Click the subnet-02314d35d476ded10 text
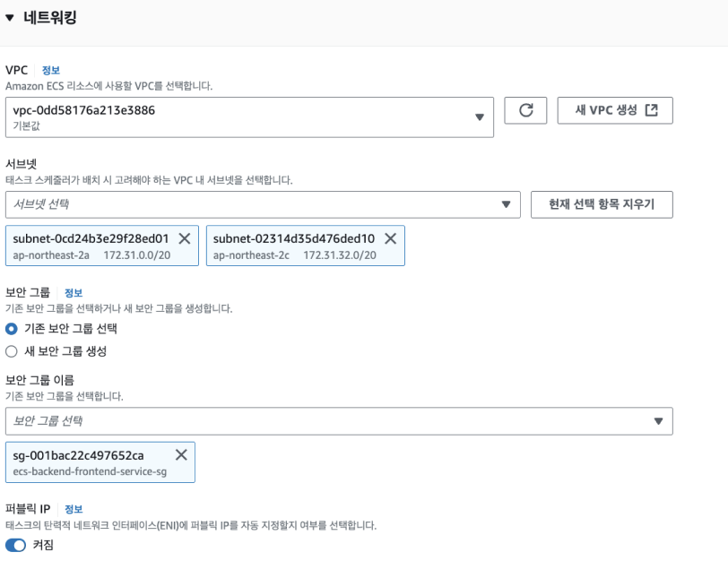 coord(294,238)
